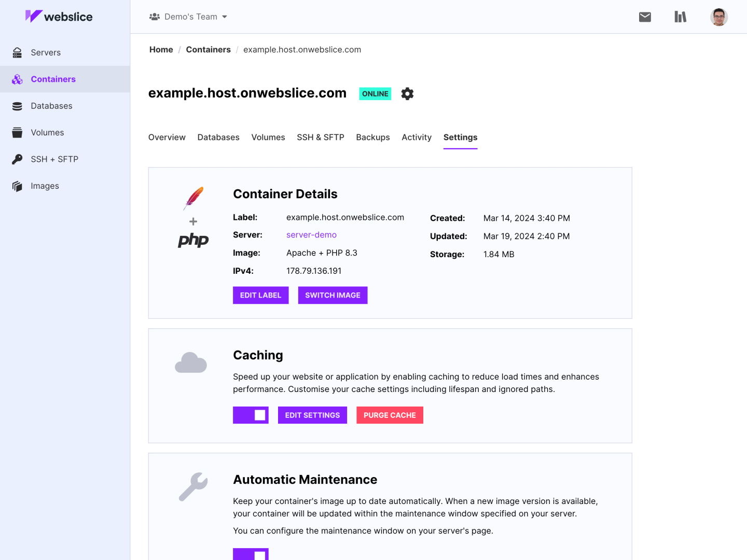The image size is (747, 560).
Task: Expand the user avatar menu
Action: (x=719, y=17)
